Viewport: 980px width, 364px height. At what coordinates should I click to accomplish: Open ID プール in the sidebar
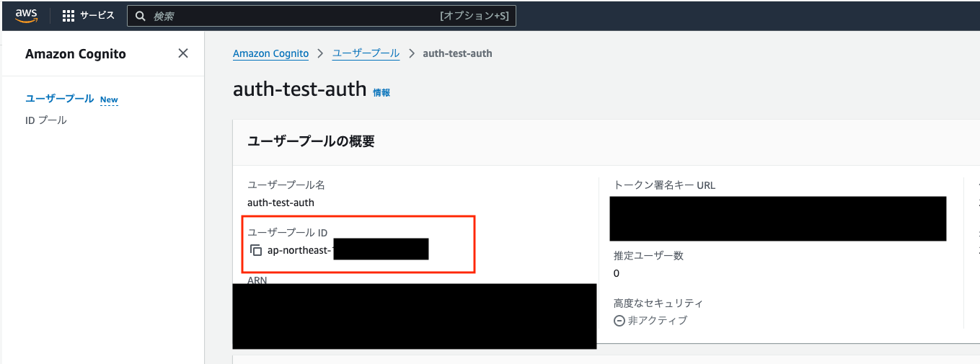(46, 120)
